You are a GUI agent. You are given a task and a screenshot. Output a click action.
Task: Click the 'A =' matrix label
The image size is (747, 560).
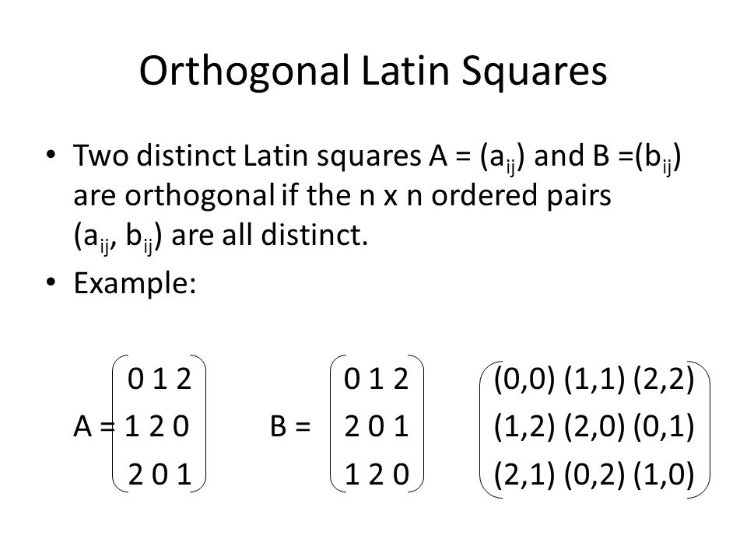click(93, 425)
